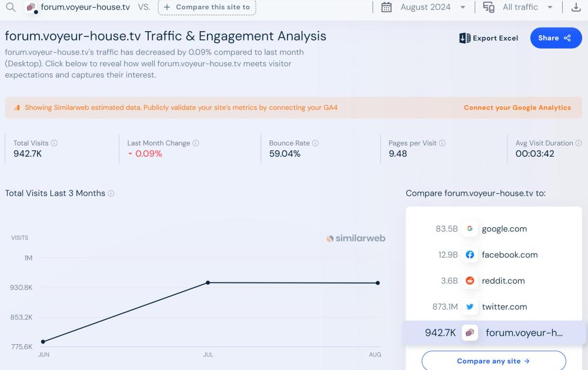Click info icon beside Total Visits Last 3 Months
588x370 pixels.
[x=111, y=194]
